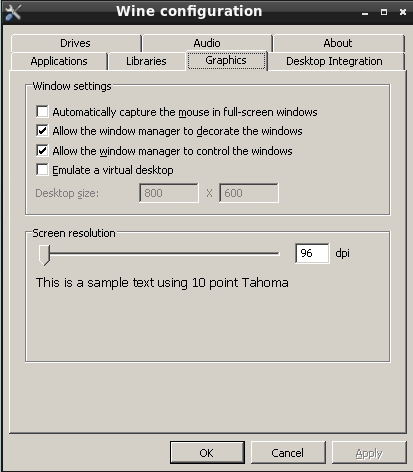Click the screen resolution slider track

pyautogui.click(x=159, y=254)
